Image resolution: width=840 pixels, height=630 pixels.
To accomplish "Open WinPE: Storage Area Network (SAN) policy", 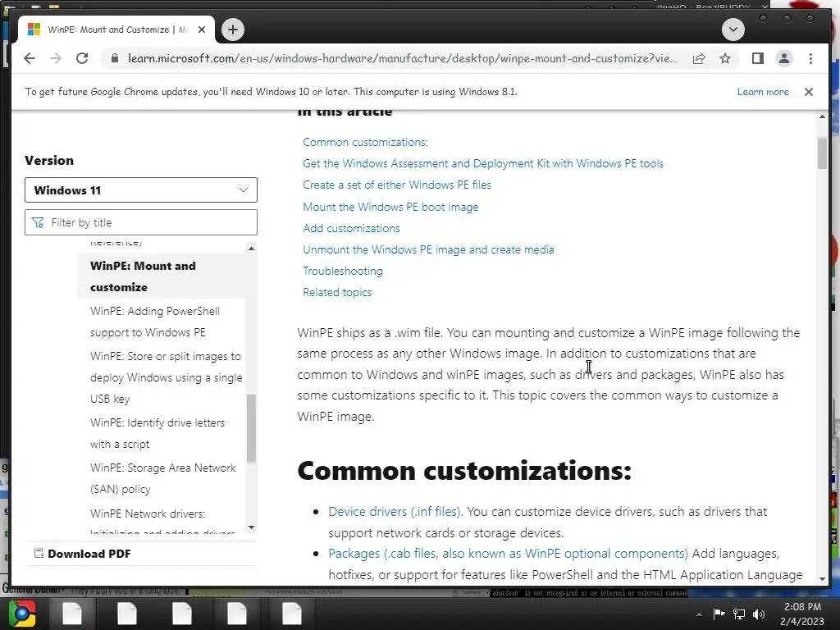I will coord(163,478).
